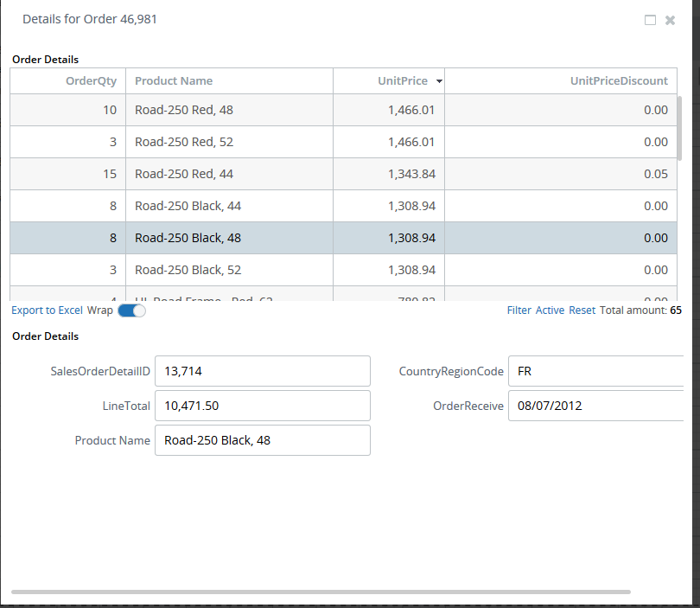
Task: Click the Export to Excel link
Action: (47, 310)
